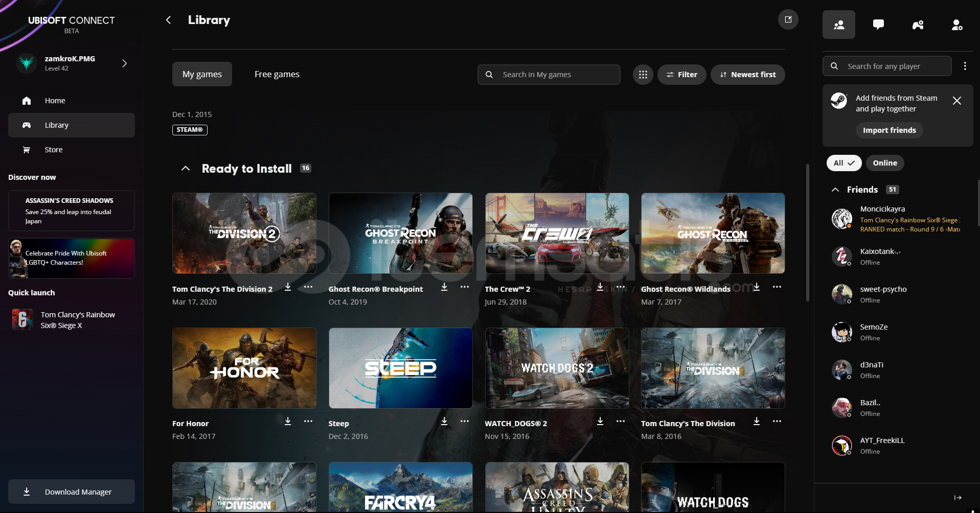The image size is (980, 513).
Task: Dismiss the Add friends from Steam banner
Action: click(956, 101)
